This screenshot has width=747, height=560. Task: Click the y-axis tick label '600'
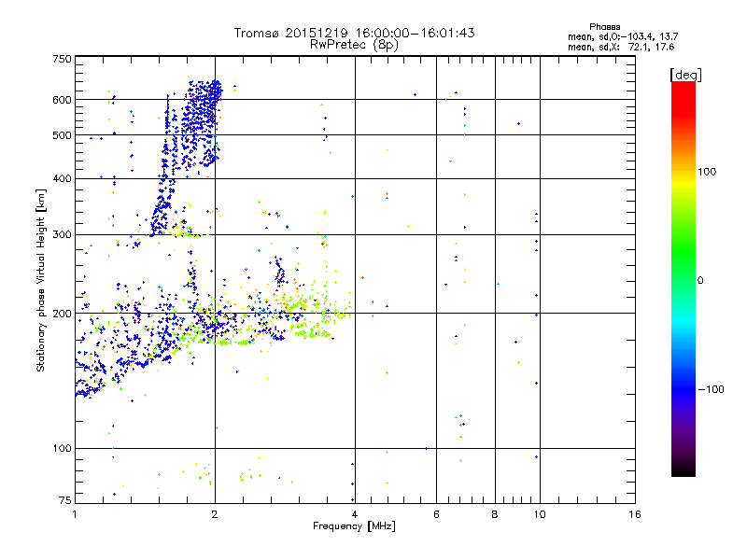(x=62, y=100)
